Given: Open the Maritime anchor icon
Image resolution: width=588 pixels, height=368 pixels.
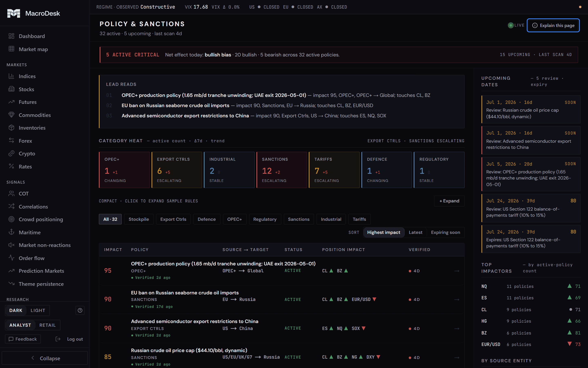Looking at the screenshot, I should 11,232.
